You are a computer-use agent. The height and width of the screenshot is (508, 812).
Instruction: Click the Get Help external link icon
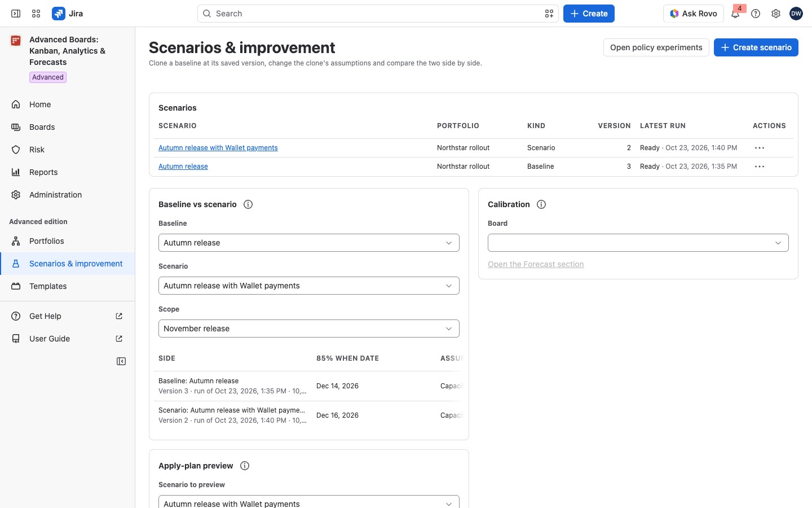click(x=119, y=316)
